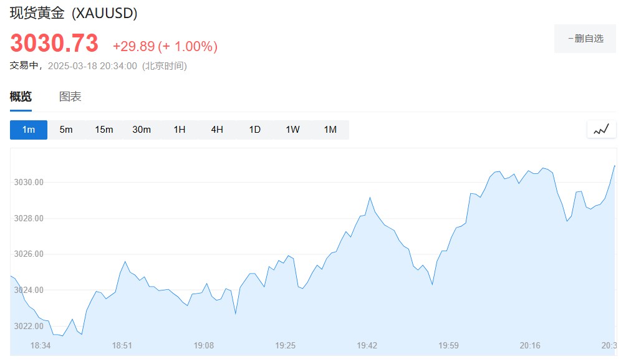Switch to the 概览 tab
Viewport: 626px width, 364px height.
[x=21, y=97]
